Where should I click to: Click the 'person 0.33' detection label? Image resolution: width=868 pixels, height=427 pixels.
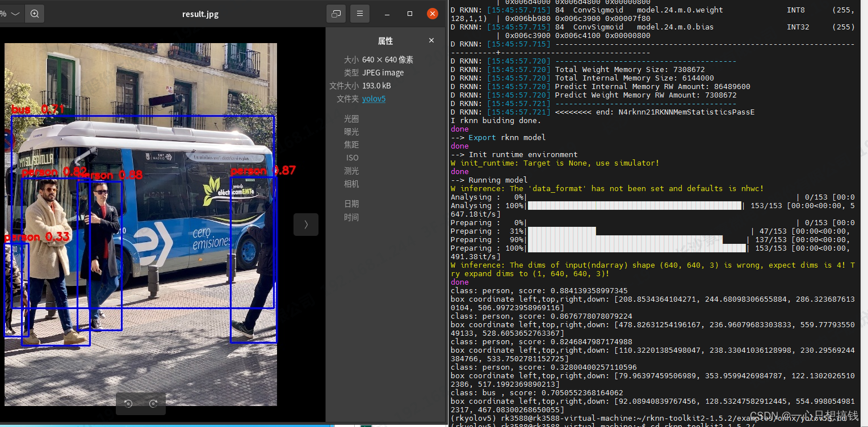[37, 236]
